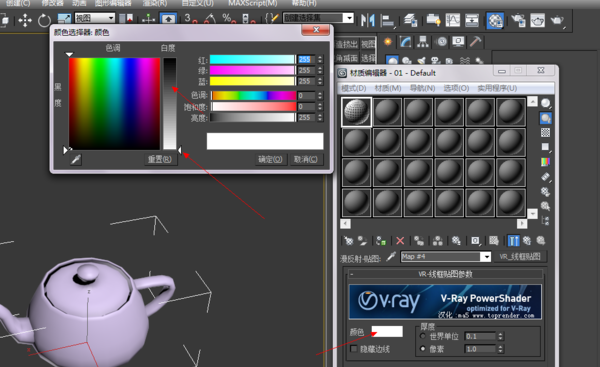Adjust the 世界单位 0.1 stepper
This screenshot has height=367, width=600.
coord(500,336)
